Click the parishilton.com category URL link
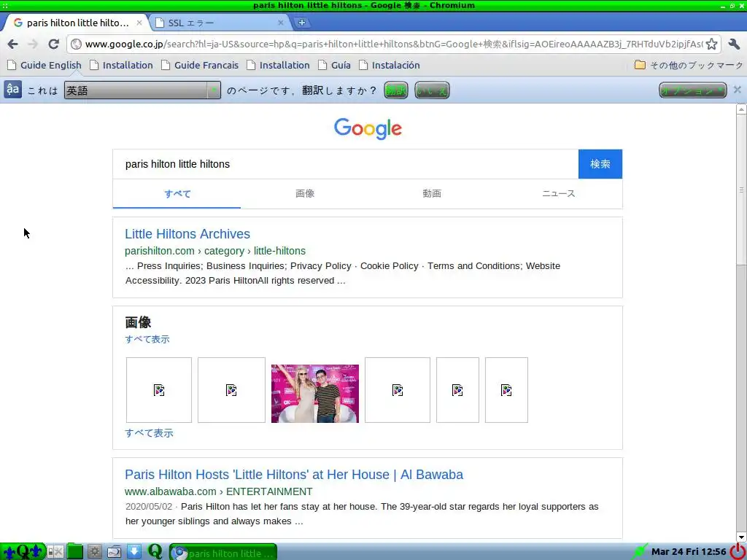The width and height of the screenshot is (747, 560). [x=215, y=251]
